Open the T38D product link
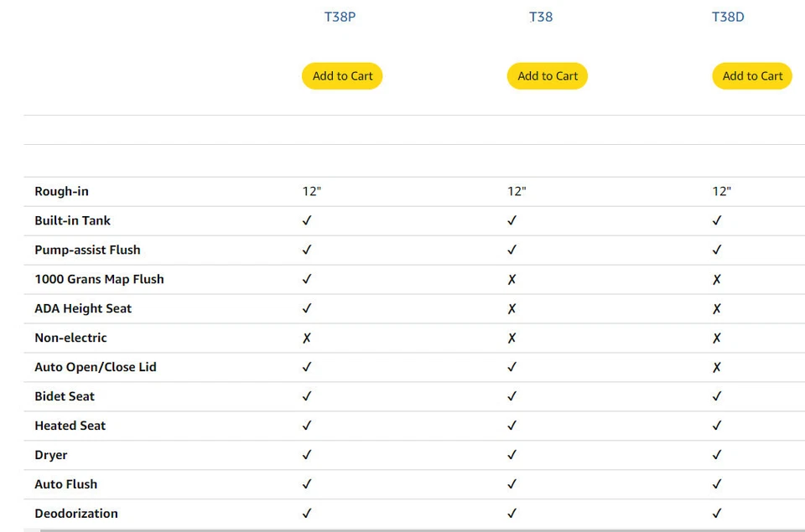 [728, 17]
